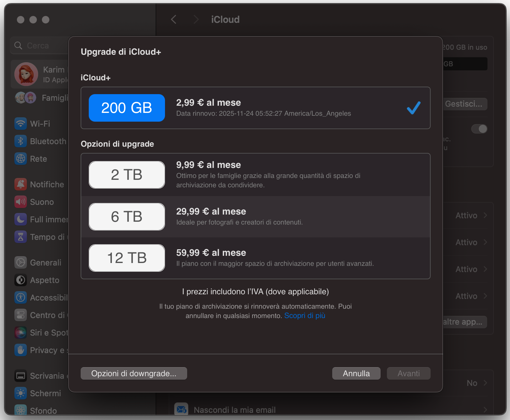The image size is (510, 420).
Task: Deselect the 200 GB plan checkmark
Action: [x=413, y=108]
